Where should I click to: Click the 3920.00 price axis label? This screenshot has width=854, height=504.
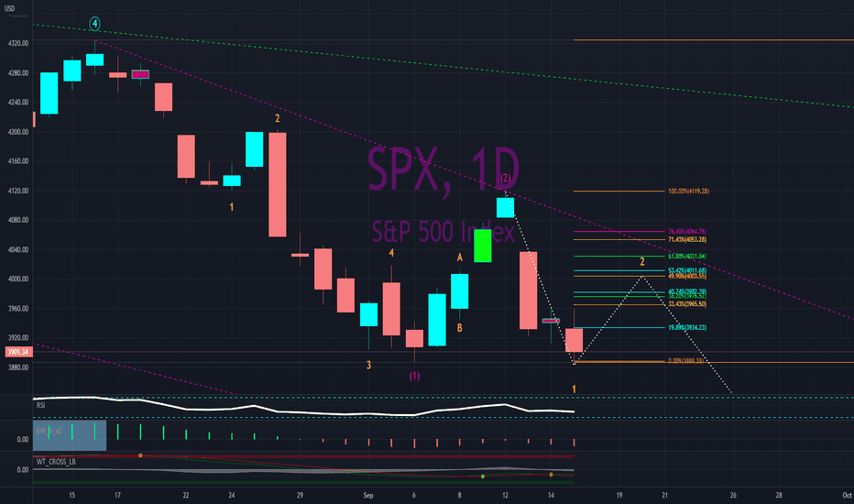point(18,338)
